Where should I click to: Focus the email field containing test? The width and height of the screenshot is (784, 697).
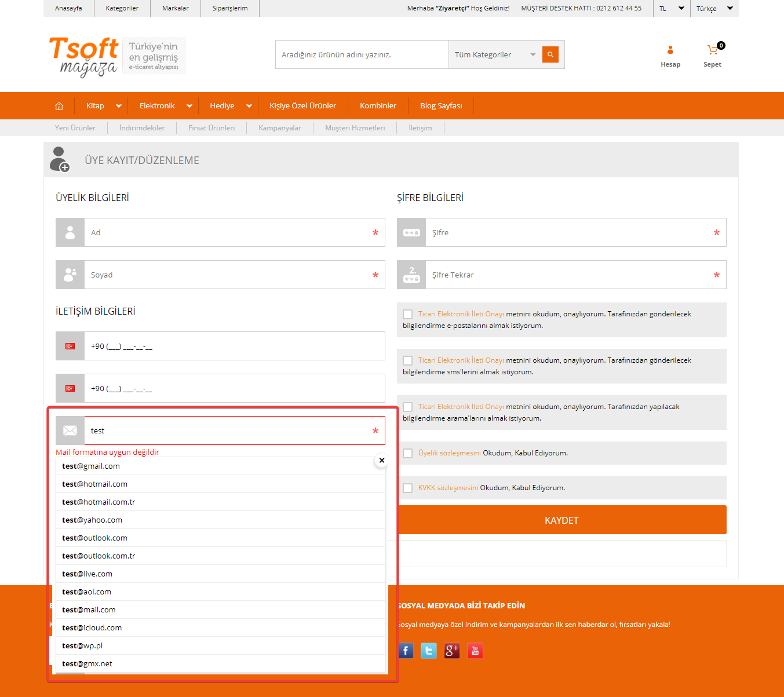coord(235,430)
